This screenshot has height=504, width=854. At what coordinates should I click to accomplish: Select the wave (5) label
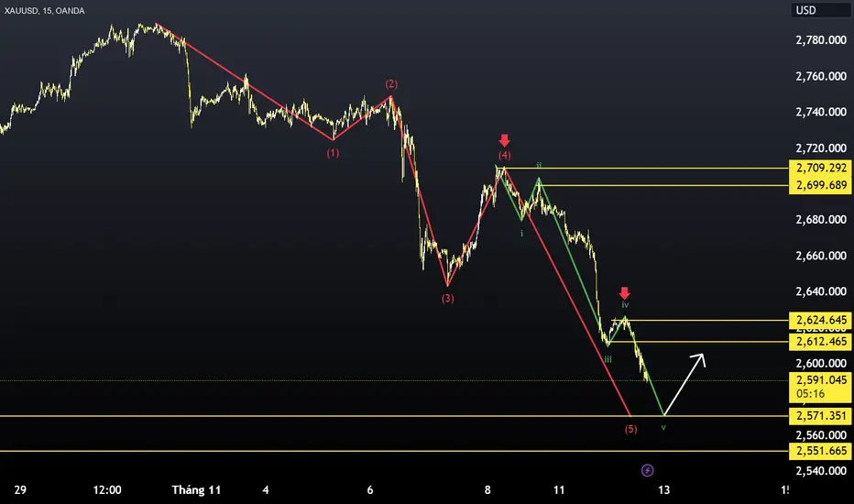coord(630,430)
